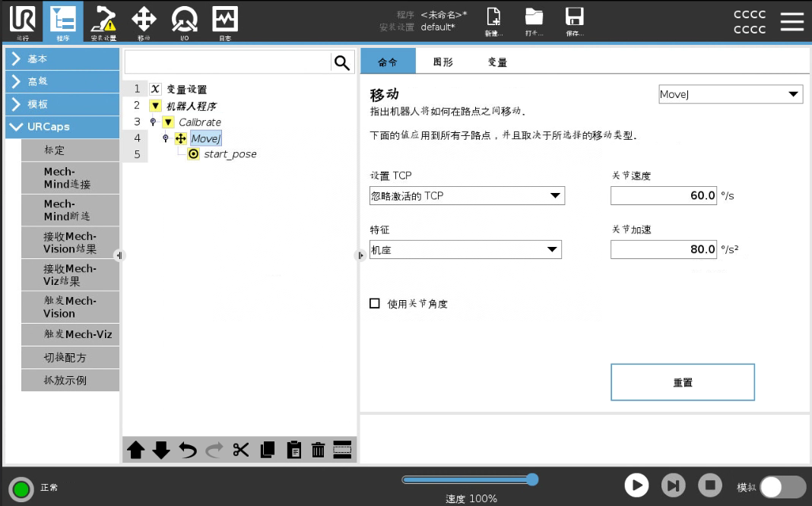812x506 pixels.
Task: Open the MoveJ move type dropdown
Action: [730, 94]
